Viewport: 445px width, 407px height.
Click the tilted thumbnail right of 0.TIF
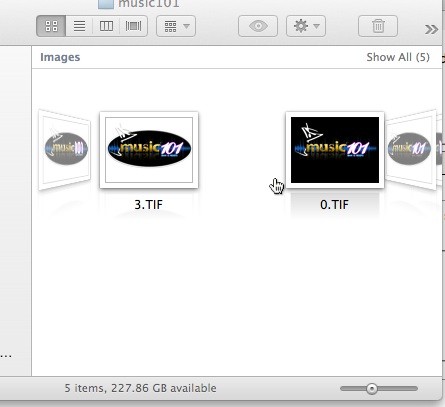tap(411, 150)
